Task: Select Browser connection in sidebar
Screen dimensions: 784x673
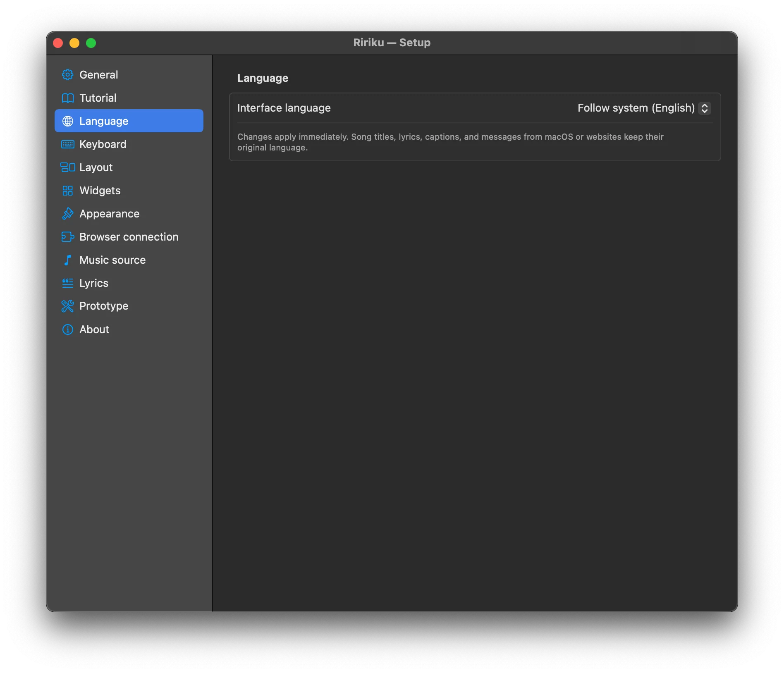Action: tap(129, 237)
